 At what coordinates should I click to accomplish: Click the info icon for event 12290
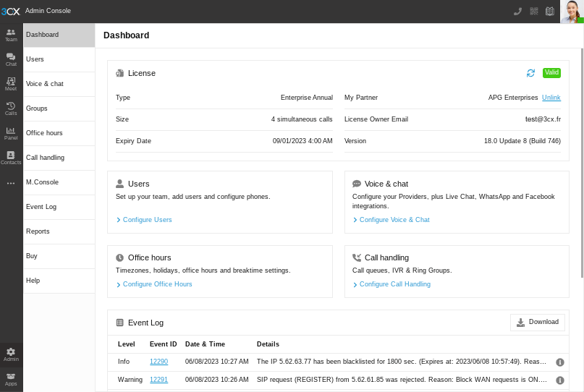(x=560, y=362)
